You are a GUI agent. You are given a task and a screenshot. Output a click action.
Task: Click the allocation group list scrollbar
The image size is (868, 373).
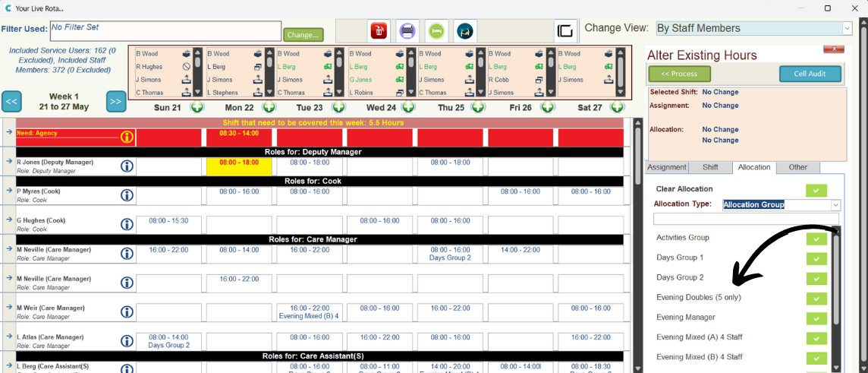836,289
